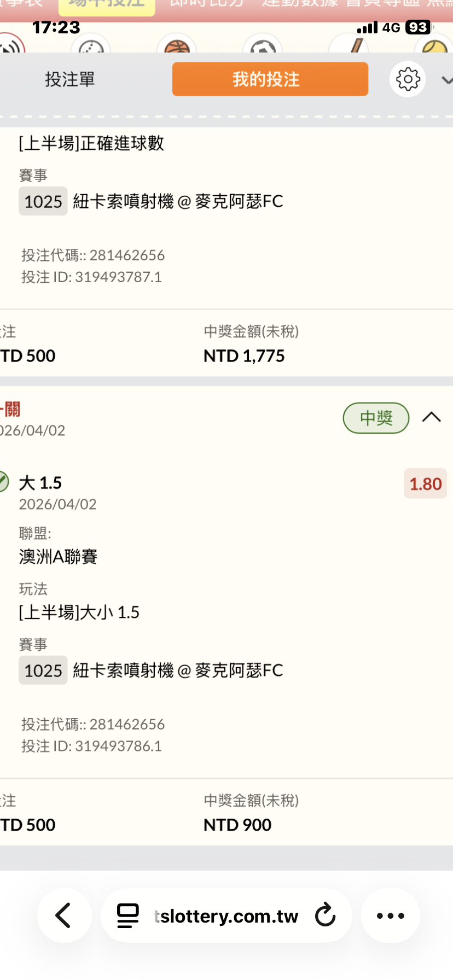This screenshot has width=453, height=980.
Task: Tap the 1025 match code under 大小 1.5
Action: coord(43,670)
